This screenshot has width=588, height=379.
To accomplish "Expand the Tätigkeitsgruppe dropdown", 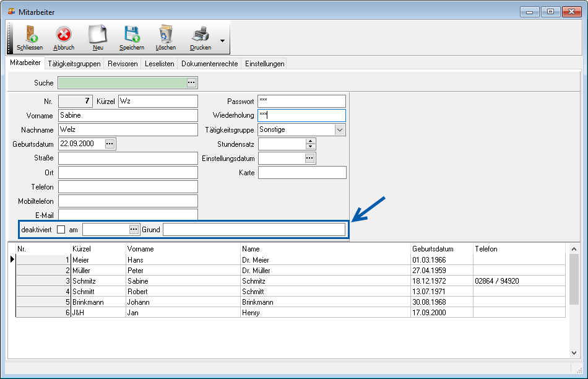I will pyautogui.click(x=339, y=130).
